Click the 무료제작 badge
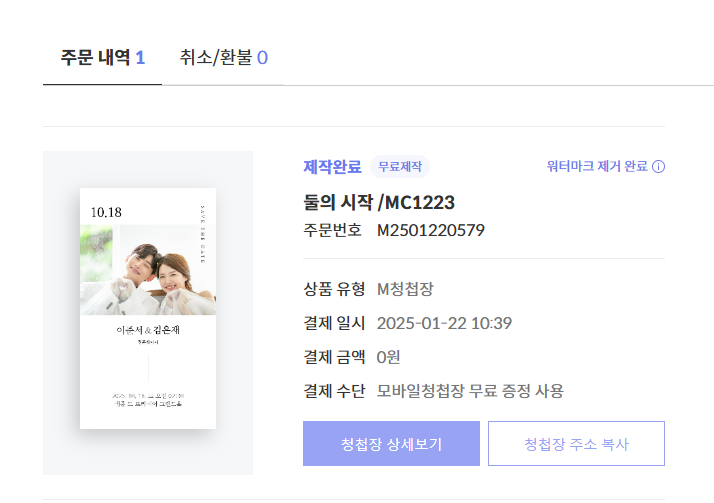 (400, 167)
